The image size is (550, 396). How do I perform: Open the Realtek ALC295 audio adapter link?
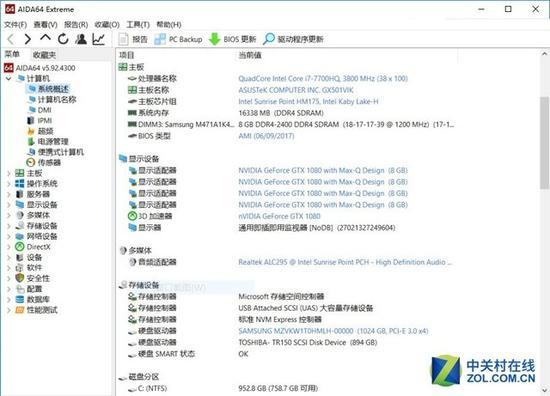pos(345,262)
